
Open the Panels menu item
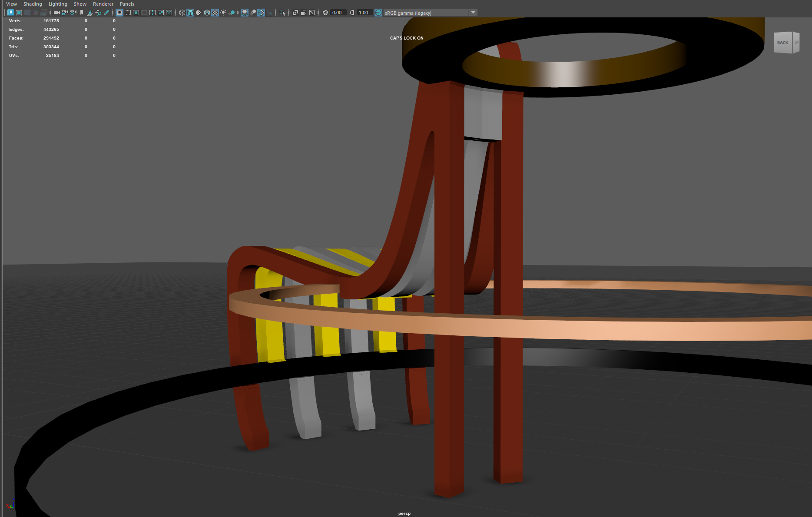[x=127, y=3]
